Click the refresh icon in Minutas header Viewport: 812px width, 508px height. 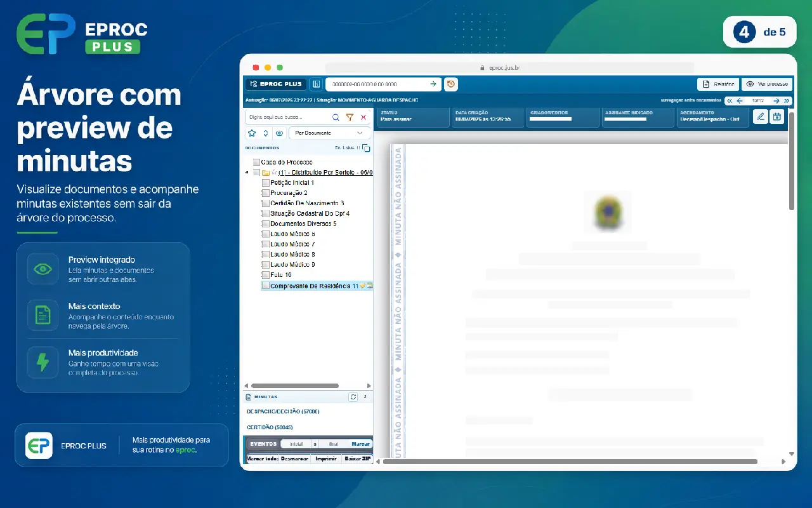pyautogui.click(x=353, y=397)
